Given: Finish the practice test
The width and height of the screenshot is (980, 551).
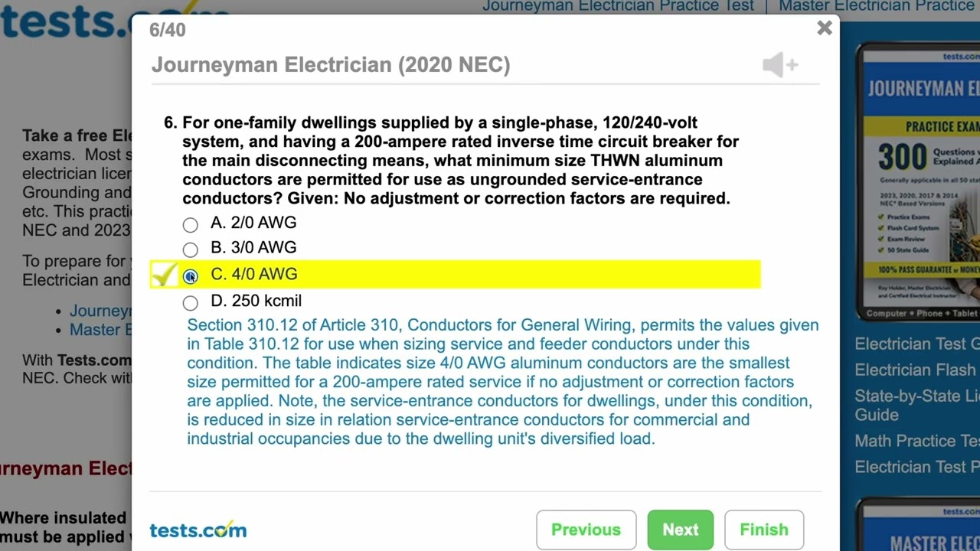Looking at the screenshot, I should click(763, 530).
